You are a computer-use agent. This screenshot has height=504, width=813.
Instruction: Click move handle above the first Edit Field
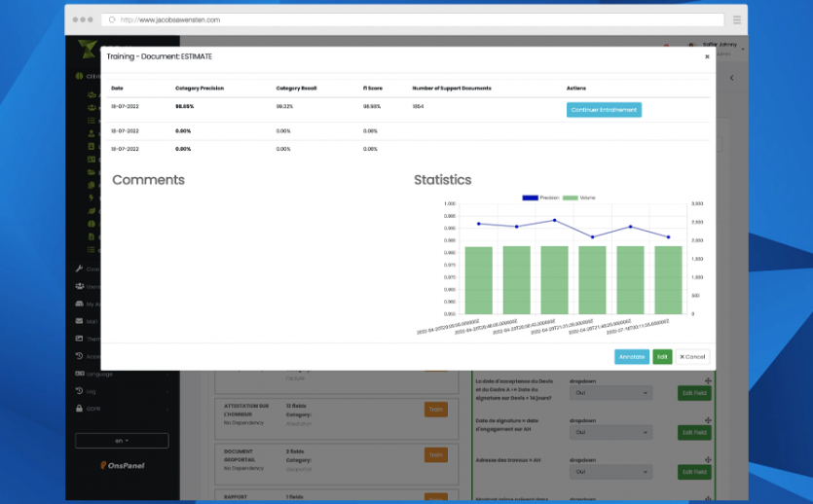[708, 380]
